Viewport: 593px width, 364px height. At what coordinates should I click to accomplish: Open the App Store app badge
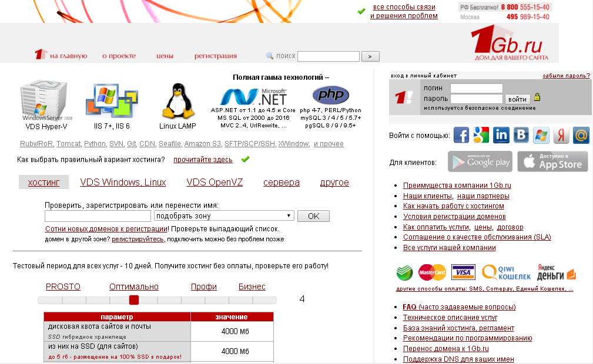coord(552,162)
